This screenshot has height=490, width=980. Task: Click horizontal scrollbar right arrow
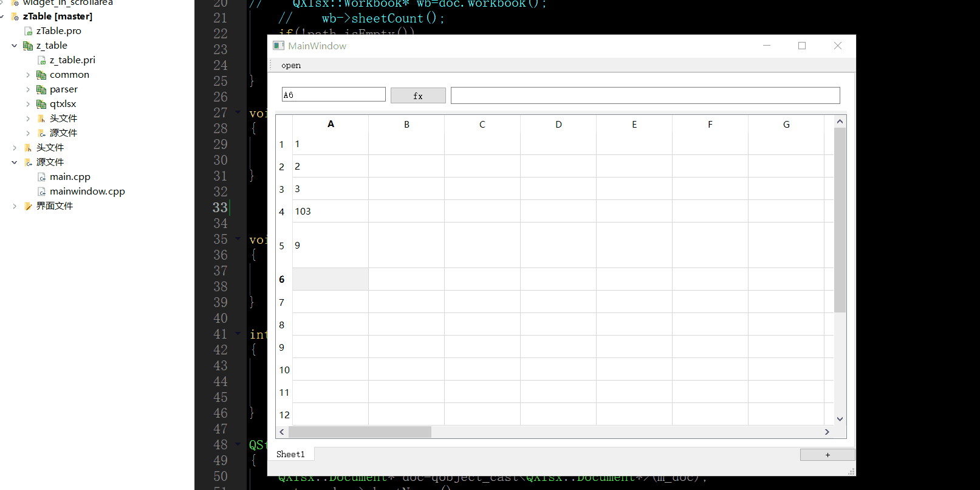tap(827, 432)
